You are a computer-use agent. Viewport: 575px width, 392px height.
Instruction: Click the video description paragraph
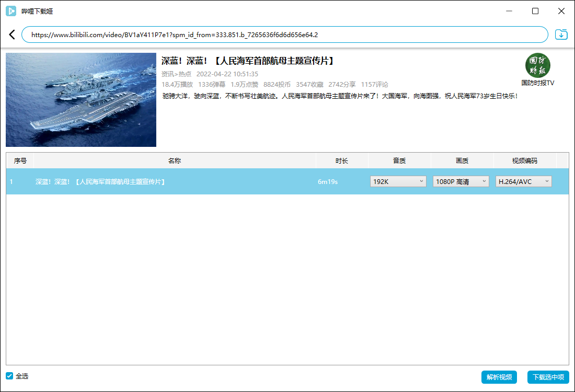click(x=340, y=96)
